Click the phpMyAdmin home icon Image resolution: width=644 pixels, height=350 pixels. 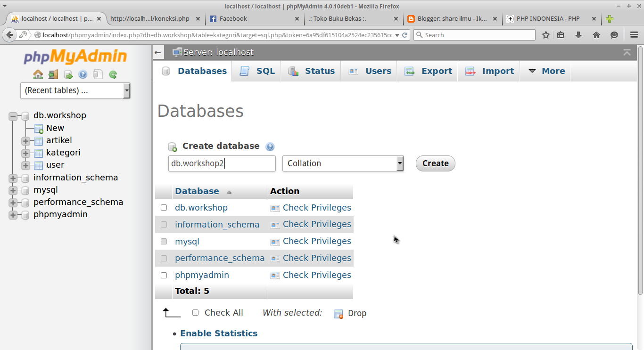(x=38, y=74)
